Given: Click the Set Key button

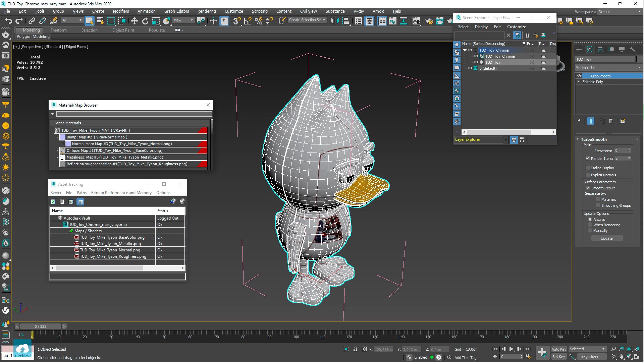Looking at the screenshot, I should [x=559, y=357].
